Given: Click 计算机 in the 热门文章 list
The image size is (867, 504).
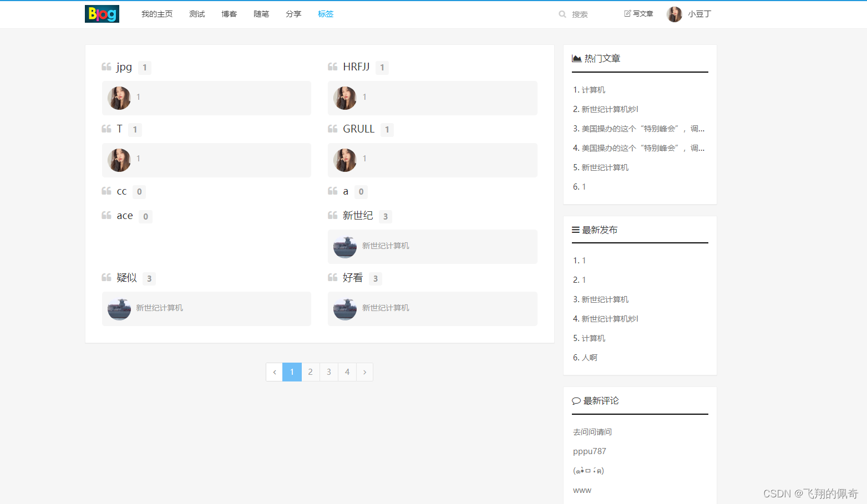Looking at the screenshot, I should click(593, 89).
